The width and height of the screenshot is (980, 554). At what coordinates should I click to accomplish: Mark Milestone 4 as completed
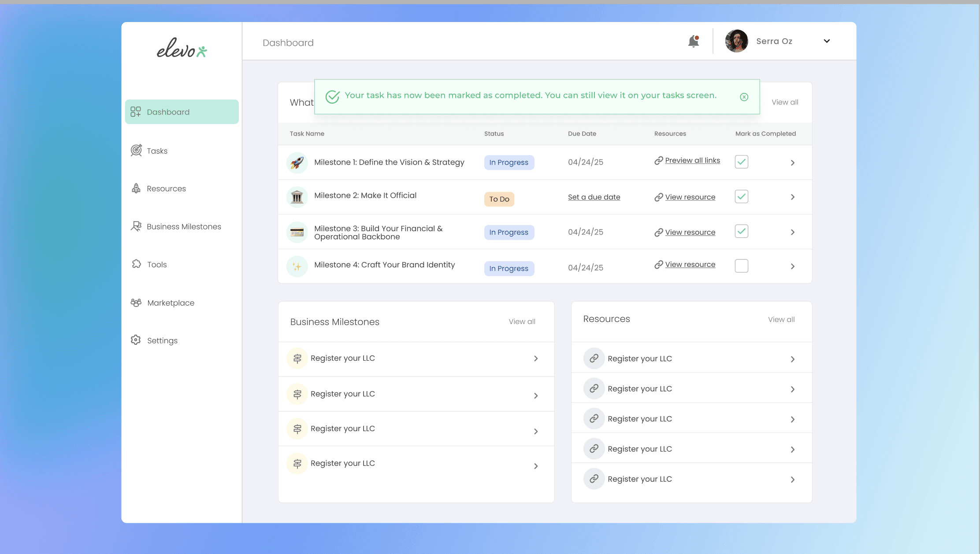coord(741,266)
